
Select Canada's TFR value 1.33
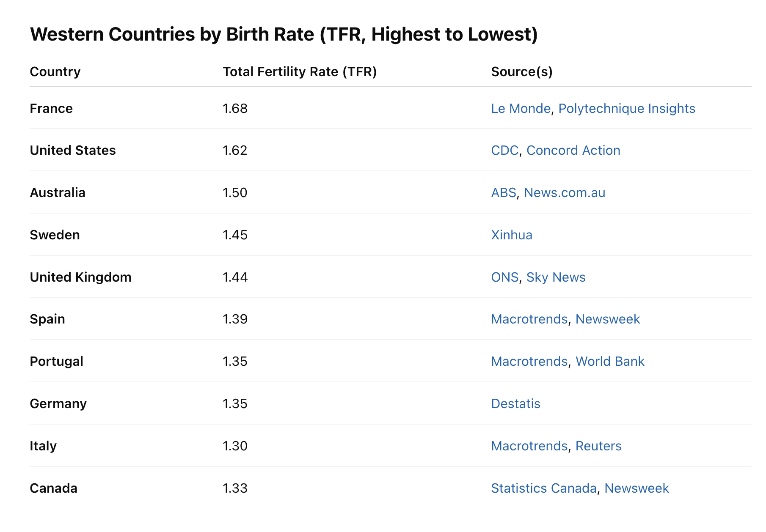[x=235, y=488]
